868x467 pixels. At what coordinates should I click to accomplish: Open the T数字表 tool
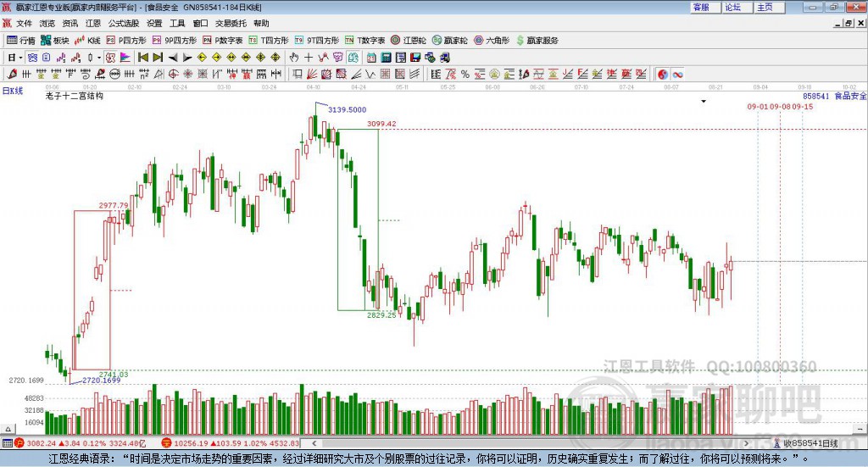(364, 41)
